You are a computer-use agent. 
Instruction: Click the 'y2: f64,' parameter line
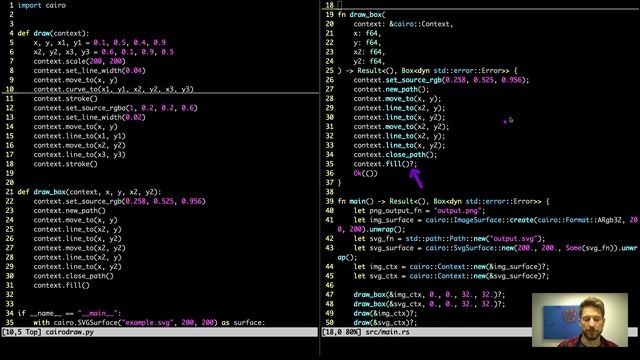tap(369, 61)
